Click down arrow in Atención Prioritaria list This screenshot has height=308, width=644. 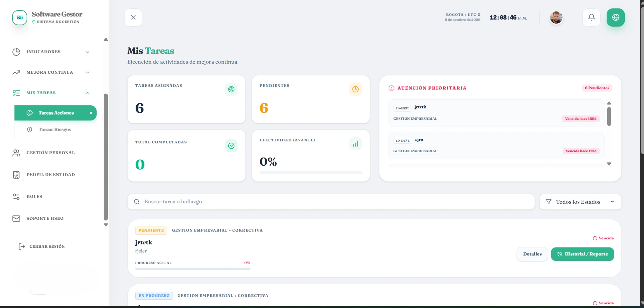point(609,164)
